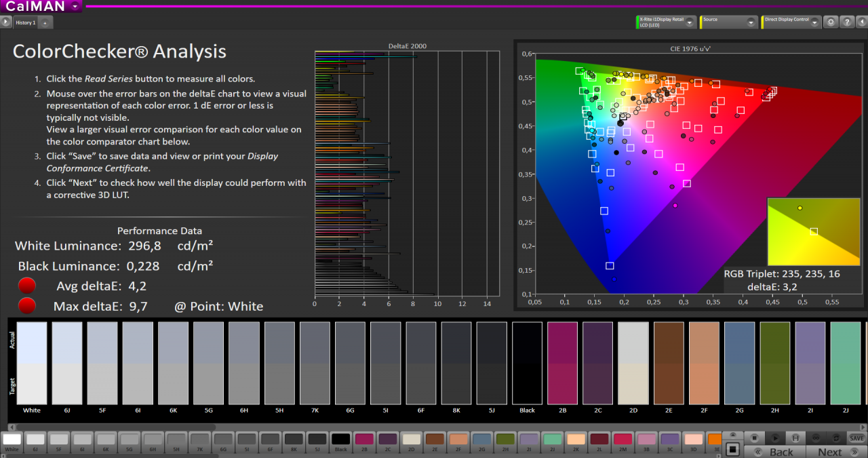Screen dimensions: 868x458
Task: Click the black pattern window icon
Action: pyautogui.click(x=732, y=449)
